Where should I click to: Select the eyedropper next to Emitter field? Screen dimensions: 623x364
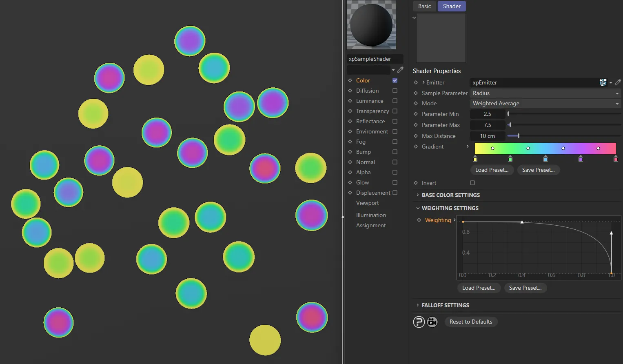pyautogui.click(x=617, y=82)
